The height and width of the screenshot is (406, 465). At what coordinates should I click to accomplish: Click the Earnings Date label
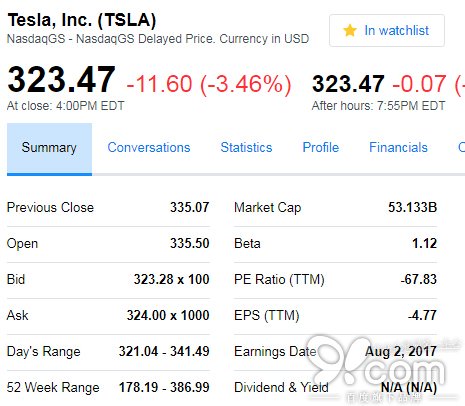[275, 351]
